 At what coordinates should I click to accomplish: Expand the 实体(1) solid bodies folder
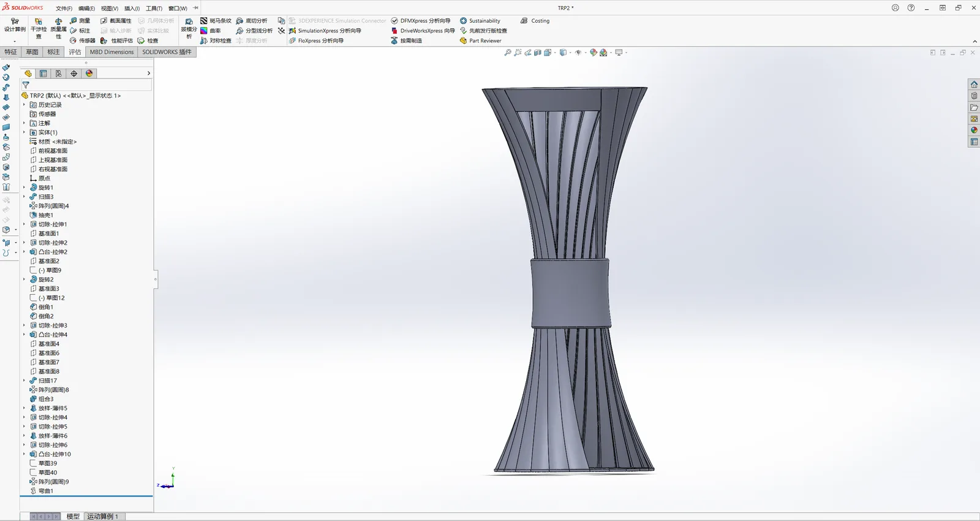point(24,132)
